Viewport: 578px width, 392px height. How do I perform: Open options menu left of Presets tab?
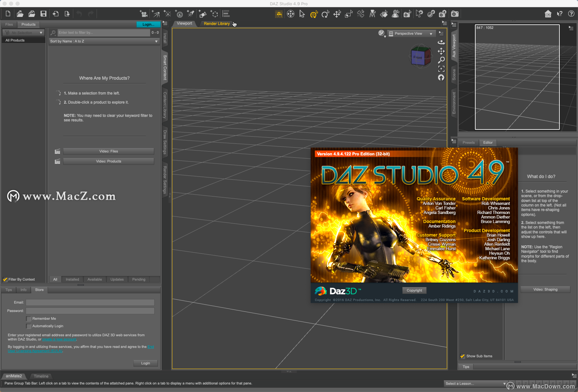click(x=454, y=141)
